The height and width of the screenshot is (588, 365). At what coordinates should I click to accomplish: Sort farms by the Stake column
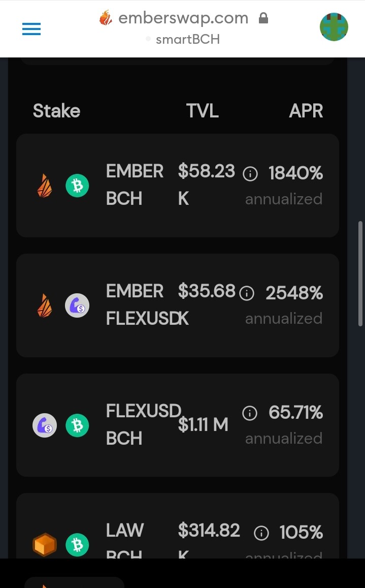[x=56, y=111]
